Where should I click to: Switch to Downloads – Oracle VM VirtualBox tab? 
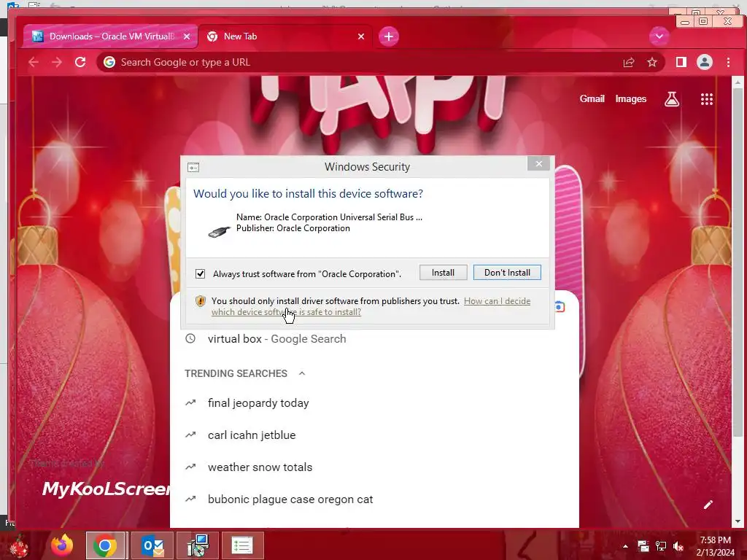[110, 36]
